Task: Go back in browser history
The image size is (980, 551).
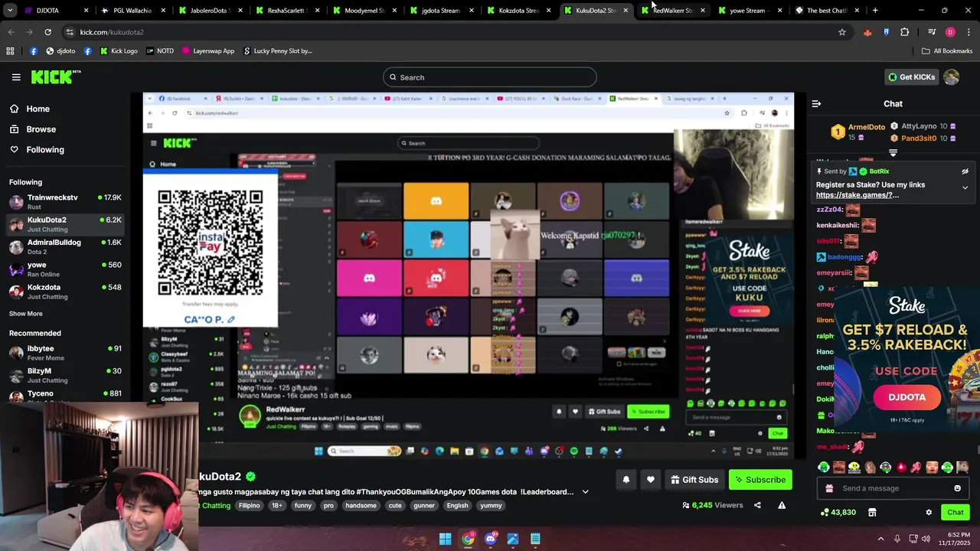Action: [x=11, y=32]
